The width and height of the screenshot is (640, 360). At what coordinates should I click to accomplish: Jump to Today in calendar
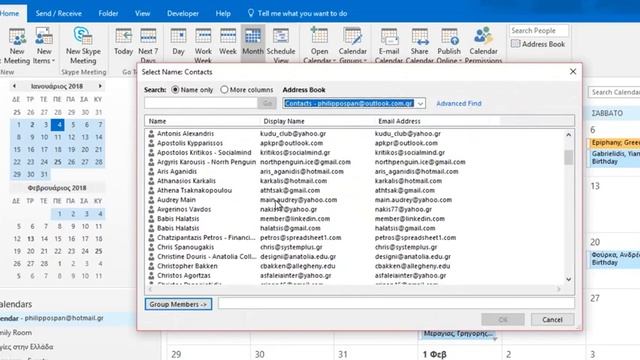[123, 42]
